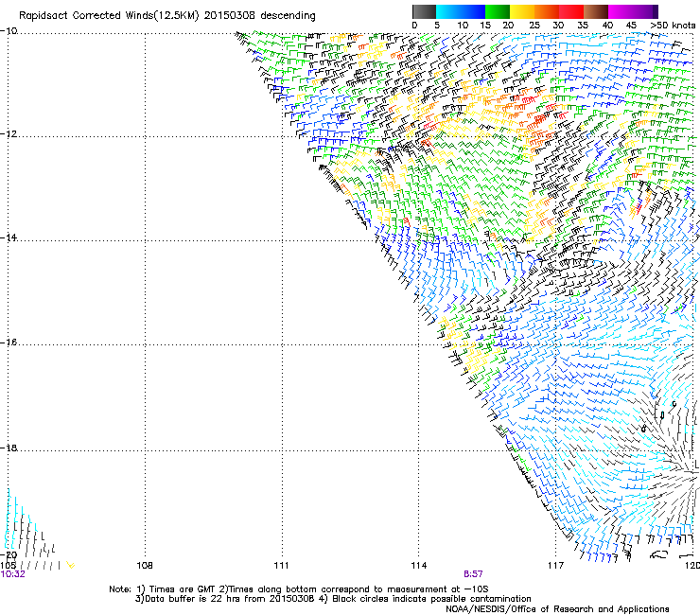Click the brown 35-40 knots legend swatch
Image resolution: width=700 pixels, height=615 pixels.
pyautogui.click(x=596, y=11)
